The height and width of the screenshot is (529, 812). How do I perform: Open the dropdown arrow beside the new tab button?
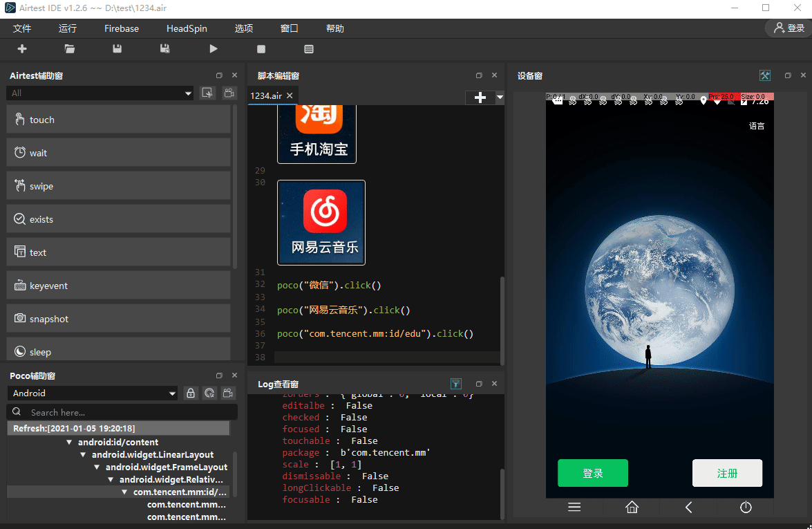point(500,98)
